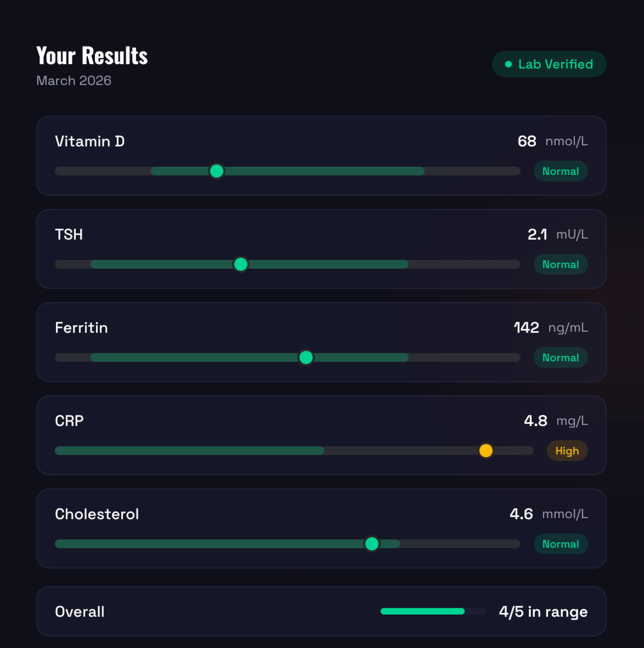This screenshot has height=648, width=644.
Task: Click the yellow CRP marker dot
Action: coord(486,451)
